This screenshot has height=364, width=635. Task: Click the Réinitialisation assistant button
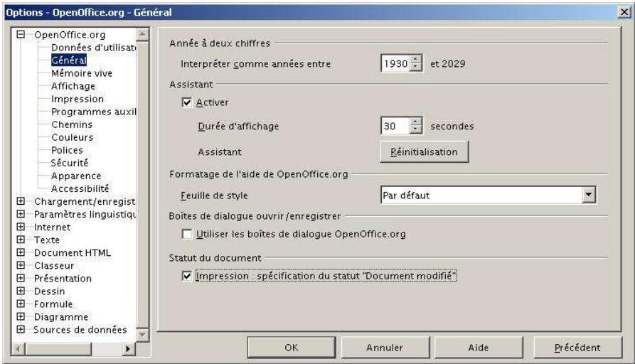pyautogui.click(x=424, y=152)
